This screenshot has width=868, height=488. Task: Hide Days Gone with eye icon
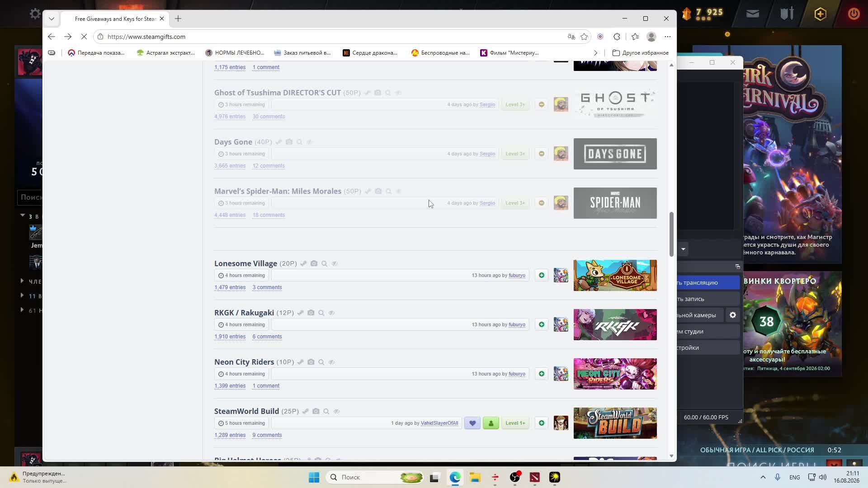[310, 142]
